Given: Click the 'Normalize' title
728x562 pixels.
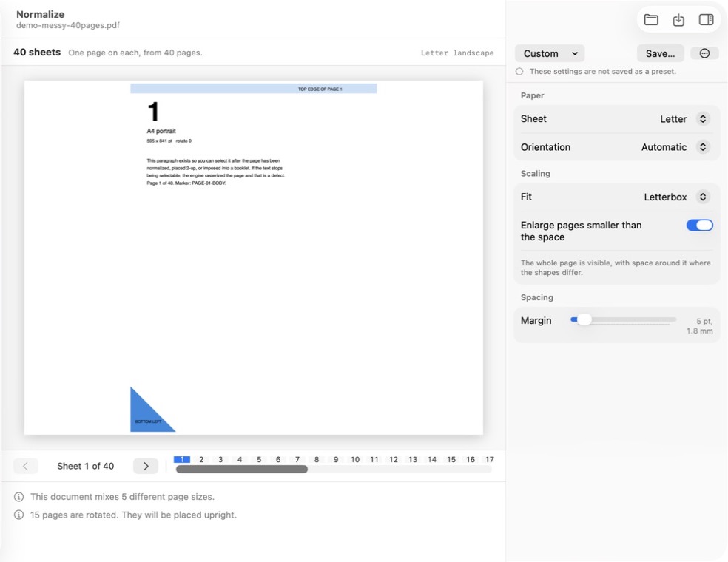Looking at the screenshot, I should click(x=41, y=14).
